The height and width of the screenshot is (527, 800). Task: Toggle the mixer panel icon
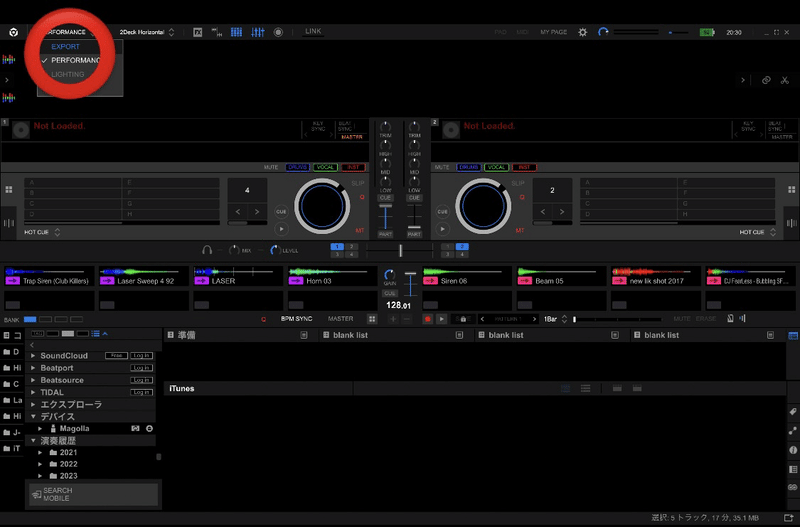[x=258, y=32]
